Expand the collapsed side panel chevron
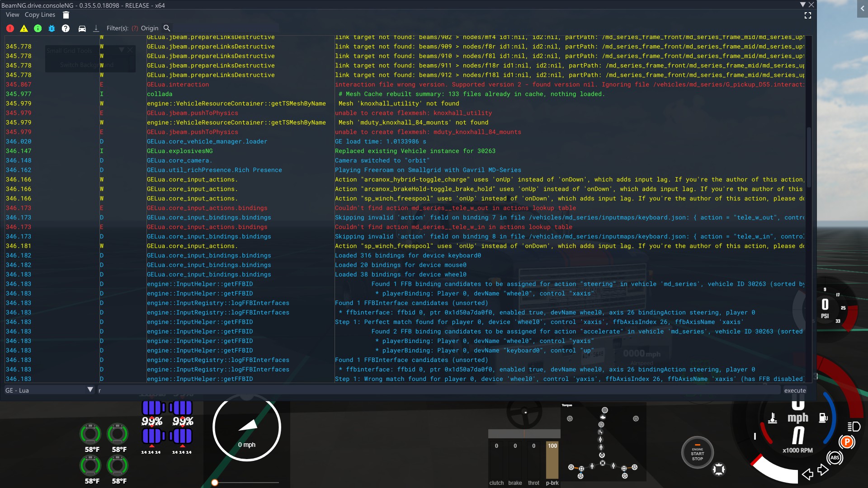This screenshot has height=488, width=868. [862, 9]
